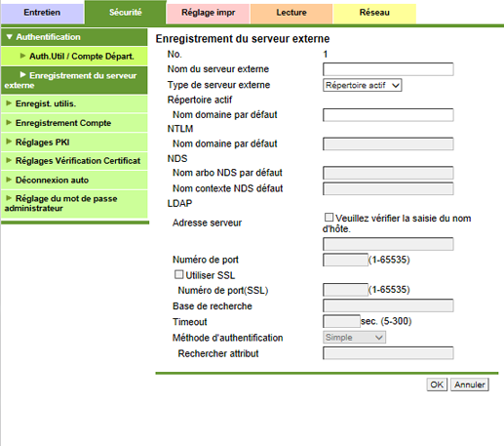Image resolution: width=504 pixels, height=446 pixels.
Task: Enable Utiliser SSL checkbox
Action: 178,274
